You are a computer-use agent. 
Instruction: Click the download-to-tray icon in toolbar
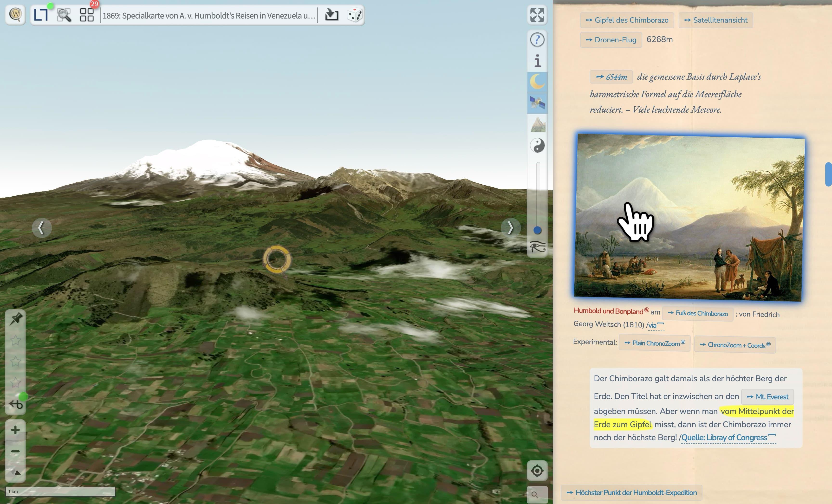331,15
